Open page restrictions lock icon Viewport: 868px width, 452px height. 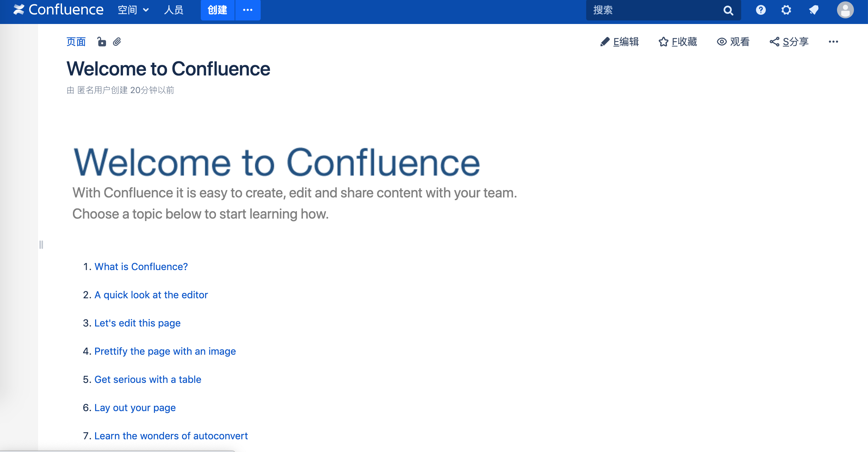tap(101, 42)
